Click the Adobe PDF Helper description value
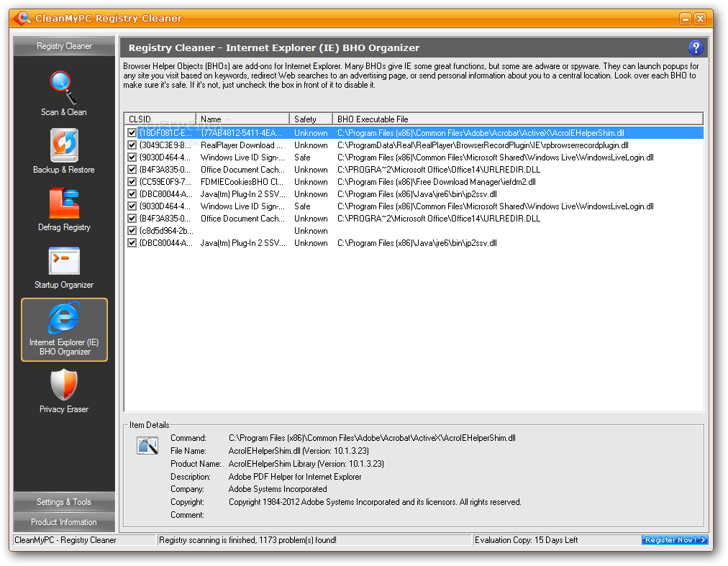 tap(295, 476)
